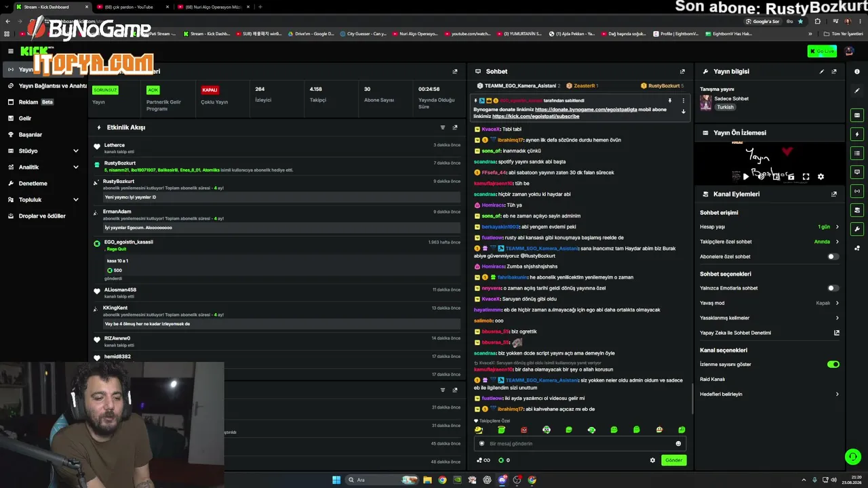
Task: Play the stream preview video
Action: 745,177
